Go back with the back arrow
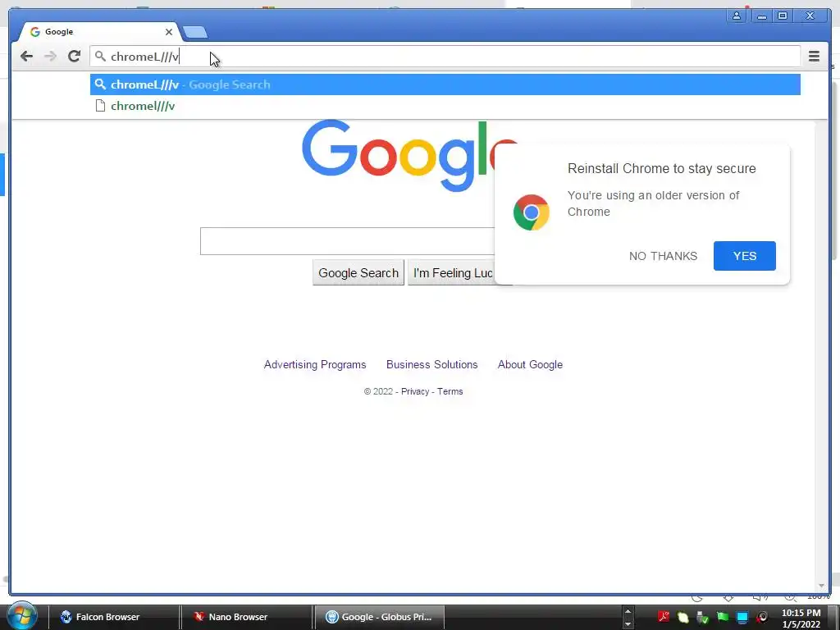The image size is (840, 630). click(26, 57)
